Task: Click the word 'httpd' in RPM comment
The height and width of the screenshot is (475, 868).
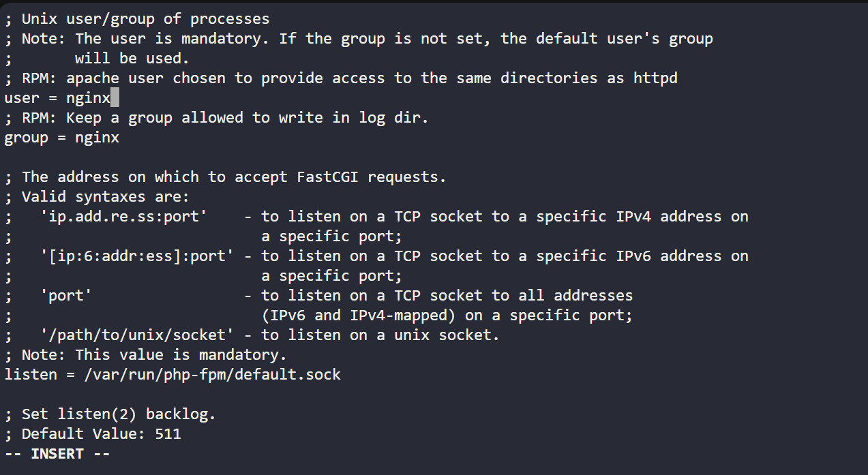Action: (655, 78)
